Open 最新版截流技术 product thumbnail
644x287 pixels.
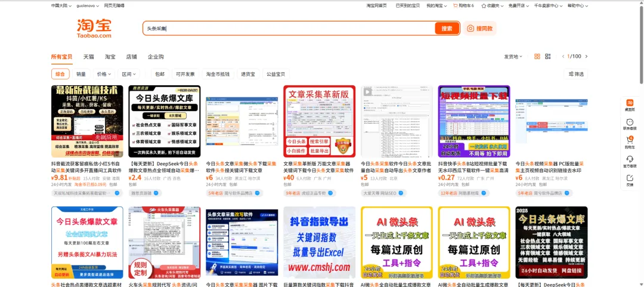(x=87, y=121)
